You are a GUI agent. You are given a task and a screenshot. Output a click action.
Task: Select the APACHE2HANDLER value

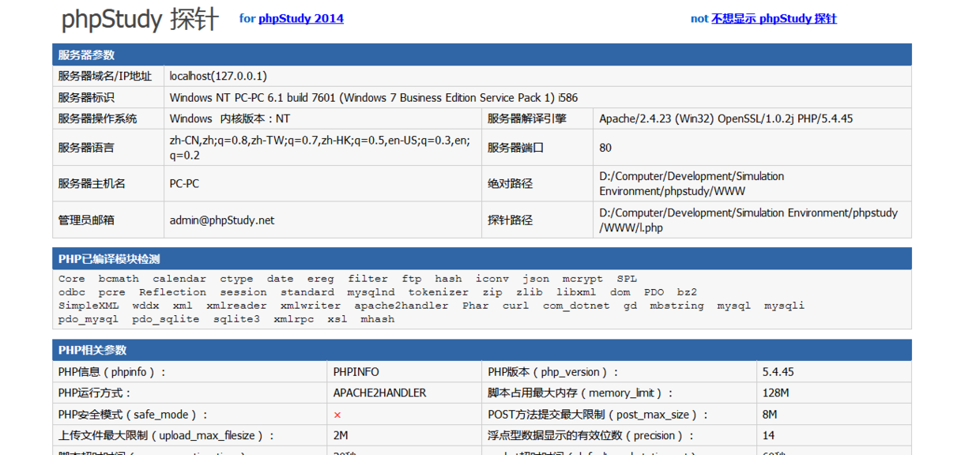(379, 393)
